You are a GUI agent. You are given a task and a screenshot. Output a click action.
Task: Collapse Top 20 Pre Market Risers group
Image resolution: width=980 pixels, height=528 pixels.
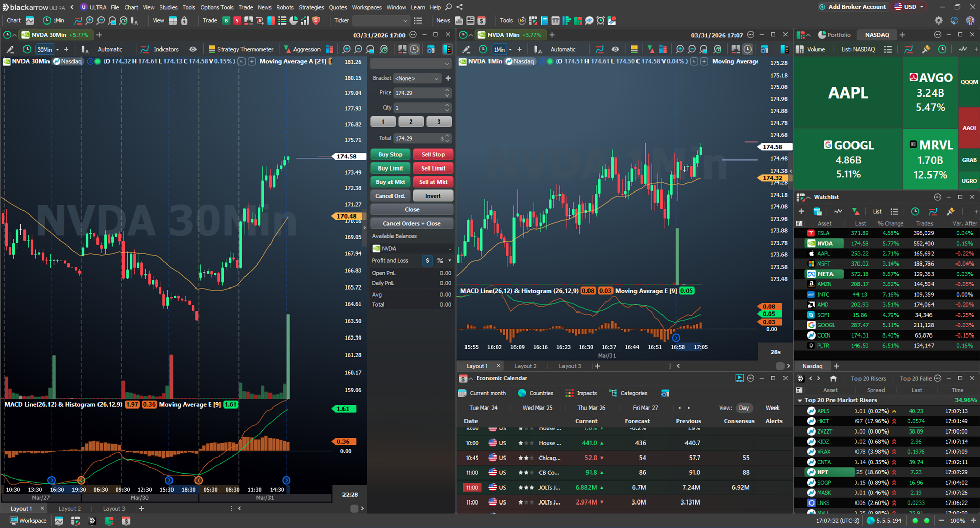pyautogui.click(x=800, y=400)
